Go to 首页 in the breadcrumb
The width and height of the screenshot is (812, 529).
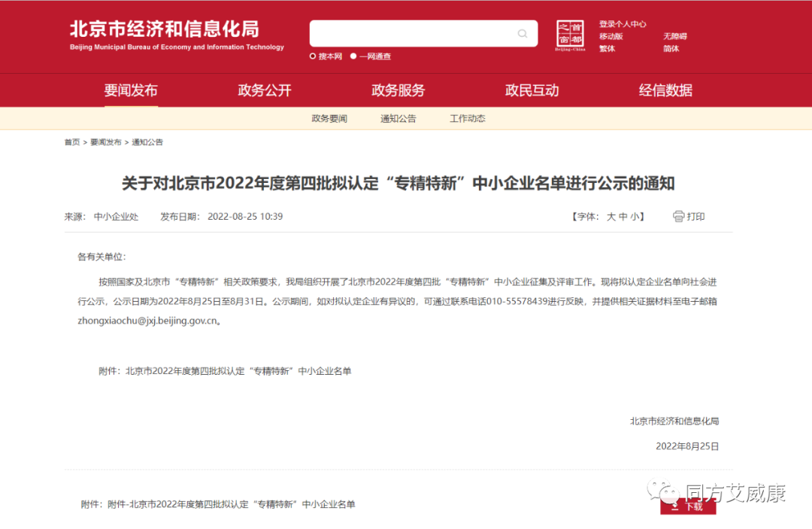[x=72, y=142]
